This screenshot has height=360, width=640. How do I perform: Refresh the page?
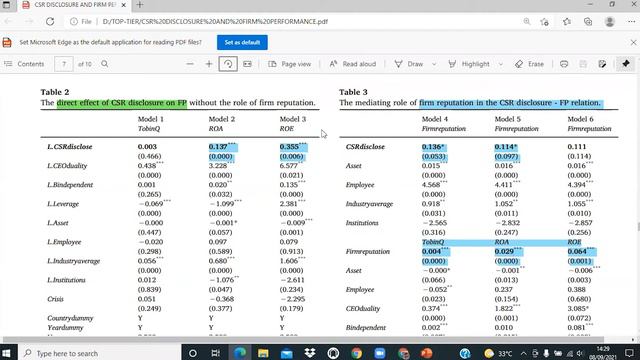[x=50, y=22]
